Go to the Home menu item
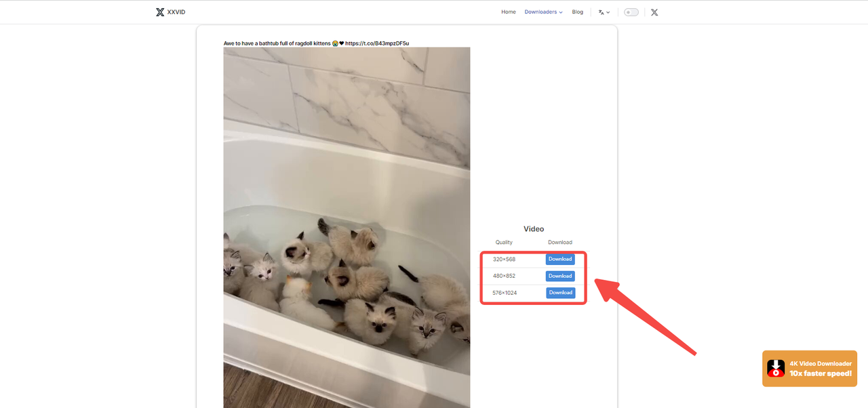The width and height of the screenshot is (868, 408). [x=508, y=12]
